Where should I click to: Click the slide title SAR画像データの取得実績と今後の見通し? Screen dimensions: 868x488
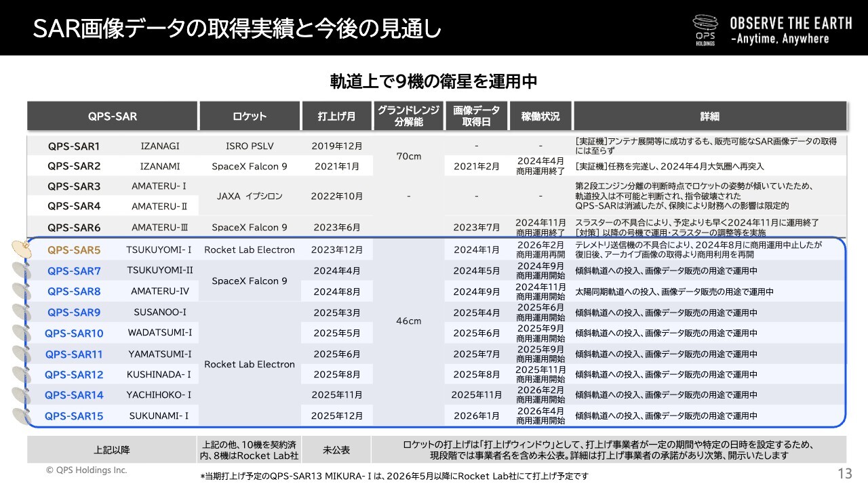[237, 28]
